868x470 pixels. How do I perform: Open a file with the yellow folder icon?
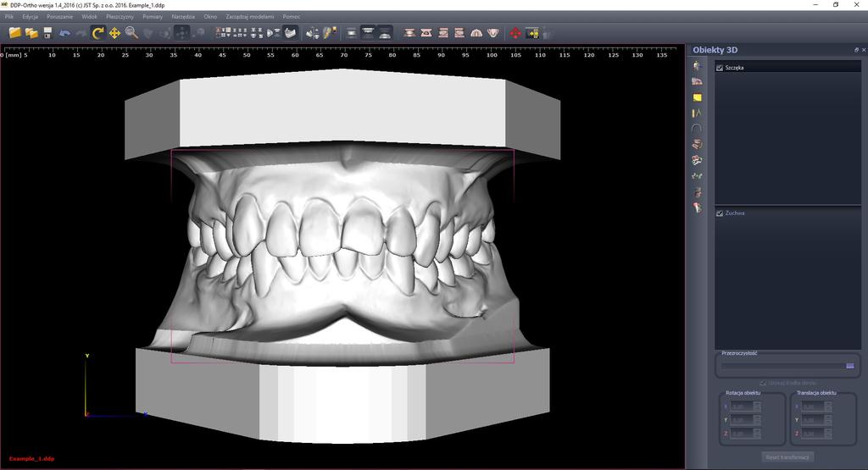point(15,33)
